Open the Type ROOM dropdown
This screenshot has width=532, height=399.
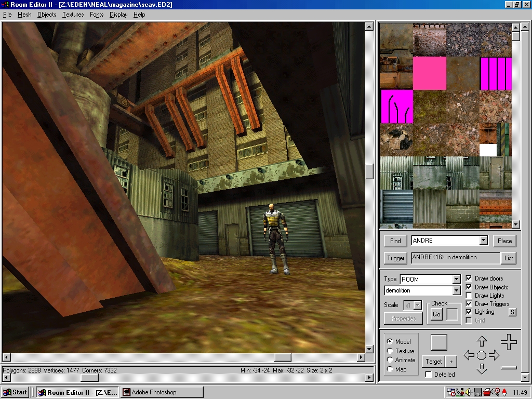pyautogui.click(x=456, y=279)
